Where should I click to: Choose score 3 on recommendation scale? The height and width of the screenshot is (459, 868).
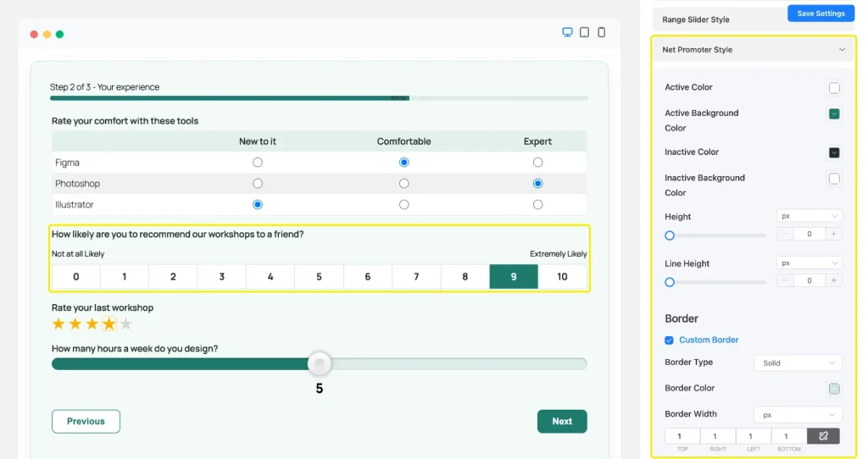tap(222, 277)
